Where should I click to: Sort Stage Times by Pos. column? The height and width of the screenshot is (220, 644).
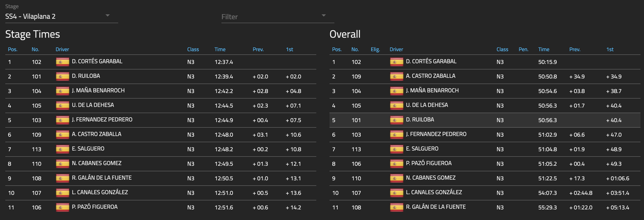tap(13, 49)
